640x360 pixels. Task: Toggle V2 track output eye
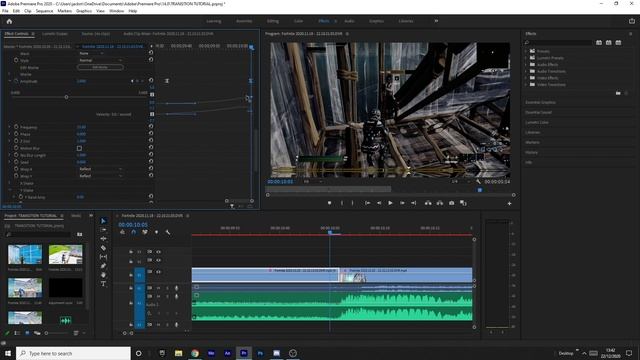pyautogui.click(x=158, y=260)
